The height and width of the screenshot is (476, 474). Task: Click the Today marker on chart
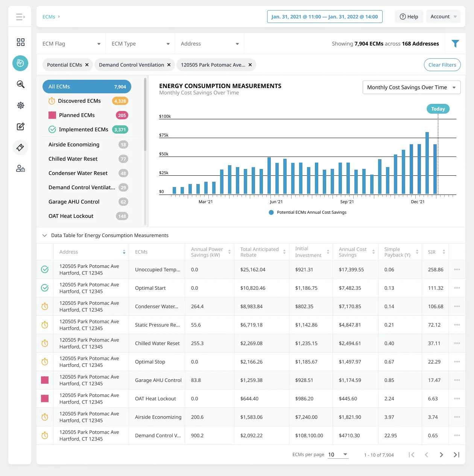(x=438, y=109)
